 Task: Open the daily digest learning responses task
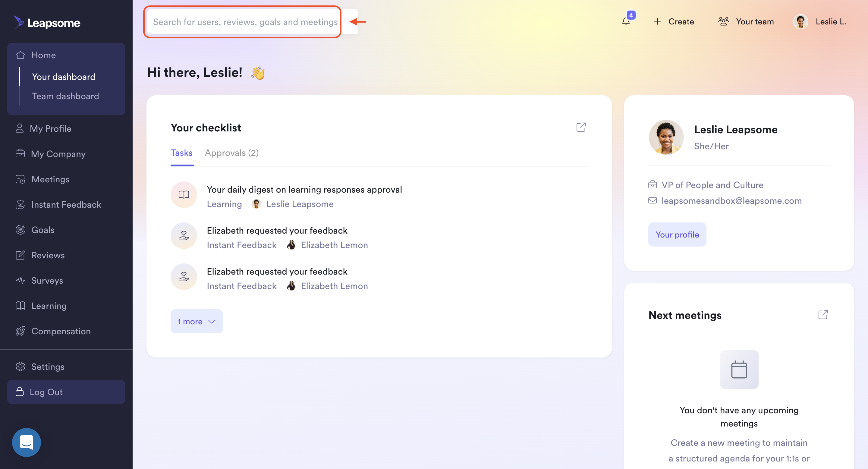pyautogui.click(x=304, y=189)
